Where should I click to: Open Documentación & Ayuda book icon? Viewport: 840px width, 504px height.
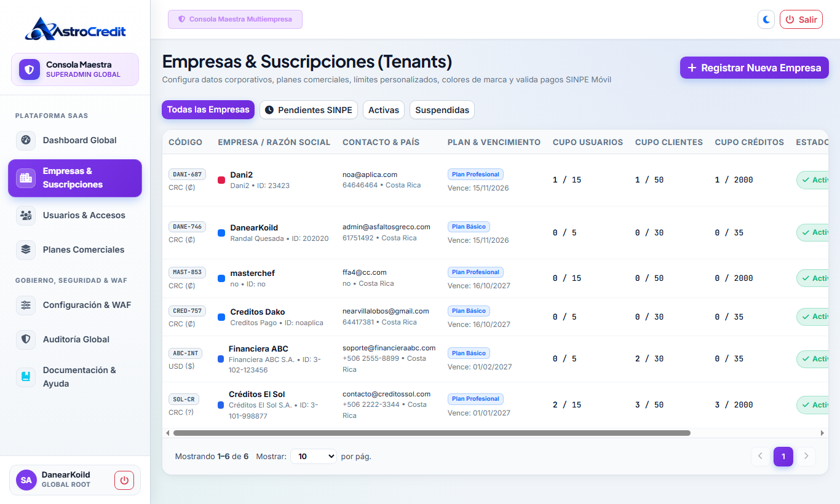coord(26,377)
